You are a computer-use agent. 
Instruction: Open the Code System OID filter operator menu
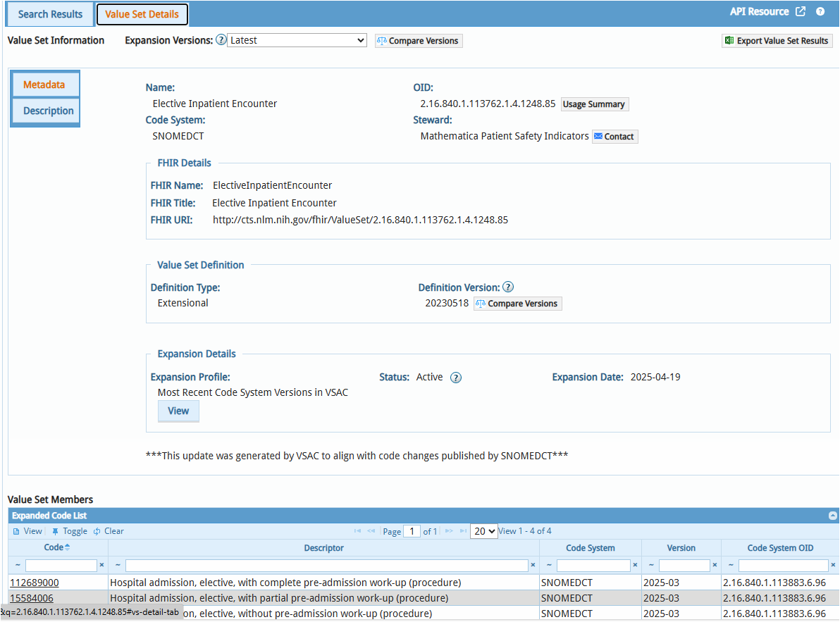(x=731, y=565)
